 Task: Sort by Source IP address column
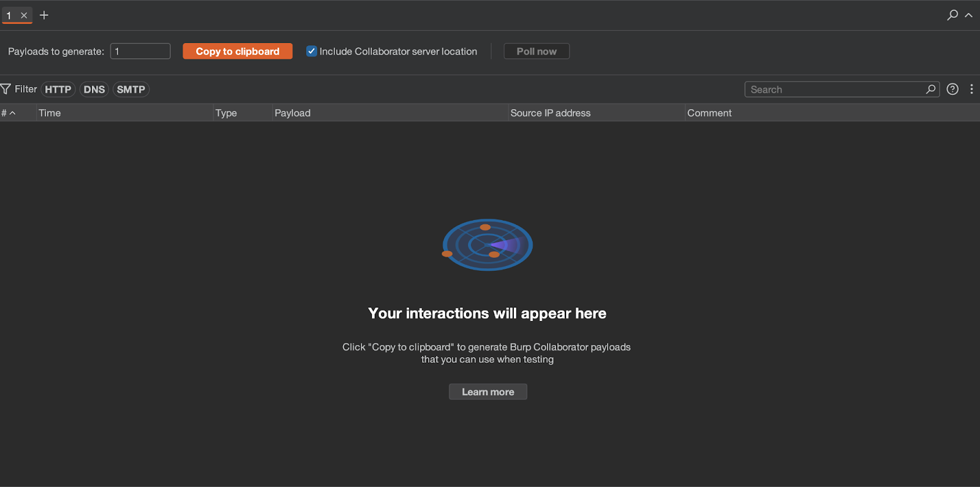pos(596,113)
